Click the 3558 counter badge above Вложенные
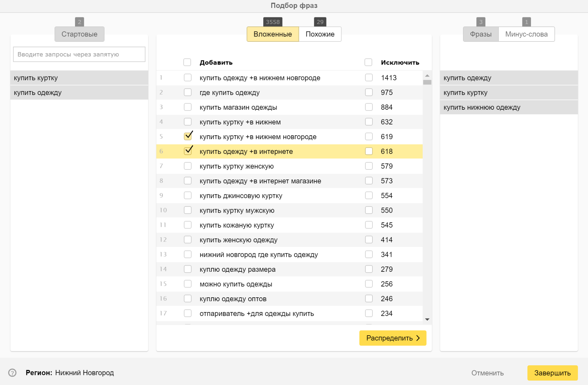 [x=272, y=22]
